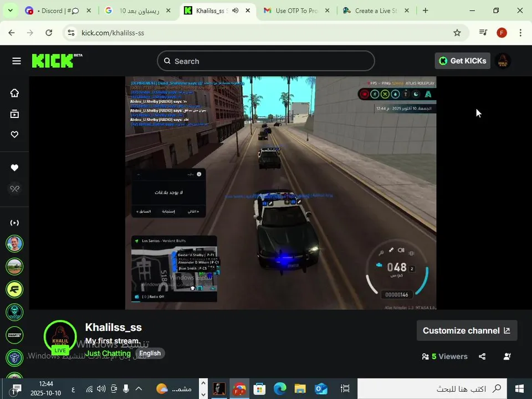This screenshot has width=532, height=399.
Task: Reload the Kick page
Action: point(49,33)
